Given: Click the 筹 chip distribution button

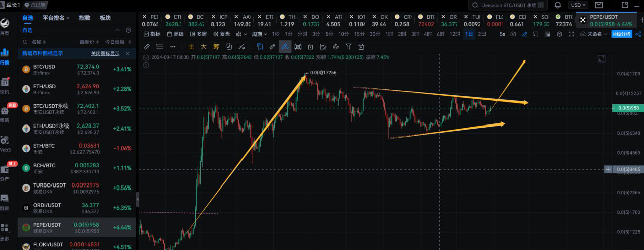Looking at the screenshot, I should click(x=216, y=47).
